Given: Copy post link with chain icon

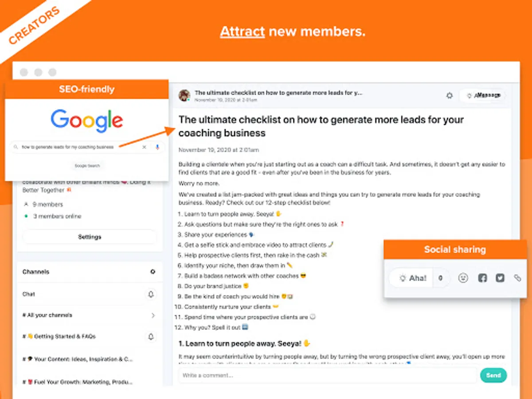Looking at the screenshot, I should tap(517, 278).
